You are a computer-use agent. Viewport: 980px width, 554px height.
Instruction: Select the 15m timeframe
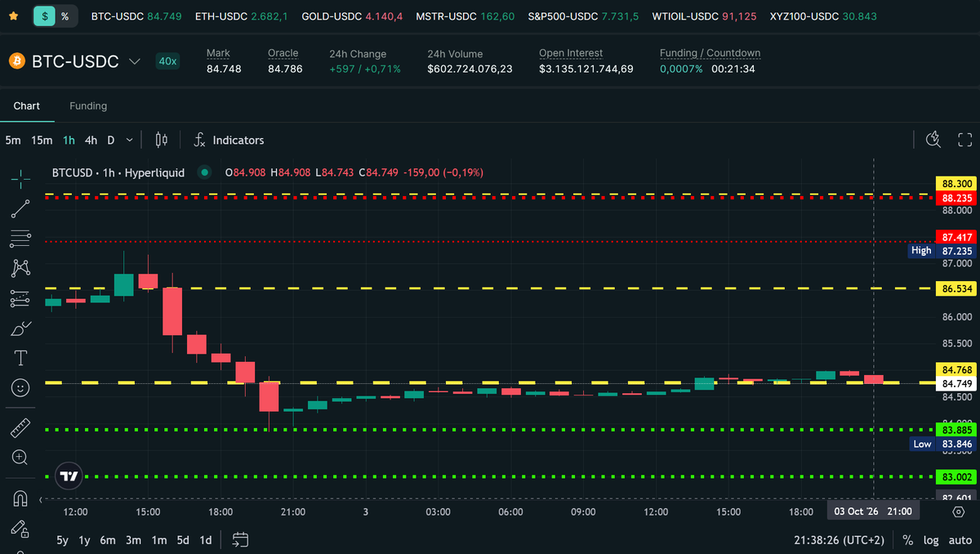coord(42,140)
